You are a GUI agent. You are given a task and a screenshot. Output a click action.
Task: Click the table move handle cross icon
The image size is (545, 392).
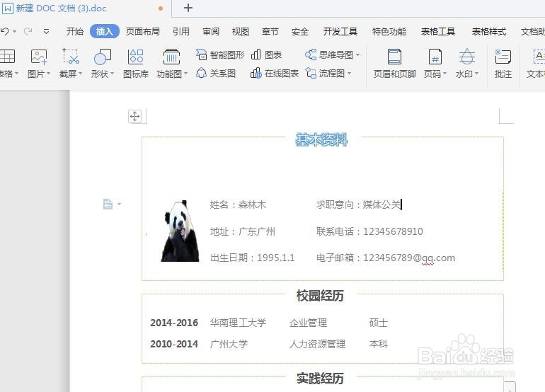[x=135, y=116]
